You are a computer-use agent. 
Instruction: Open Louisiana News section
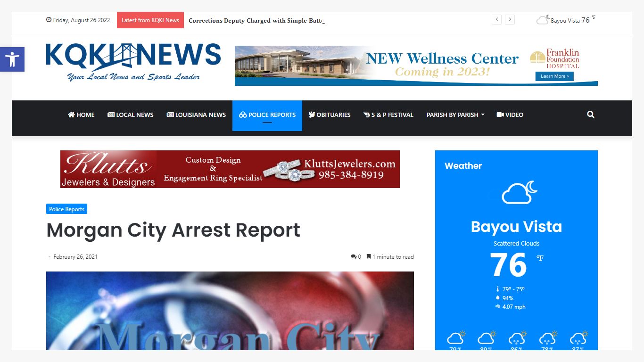point(196,115)
